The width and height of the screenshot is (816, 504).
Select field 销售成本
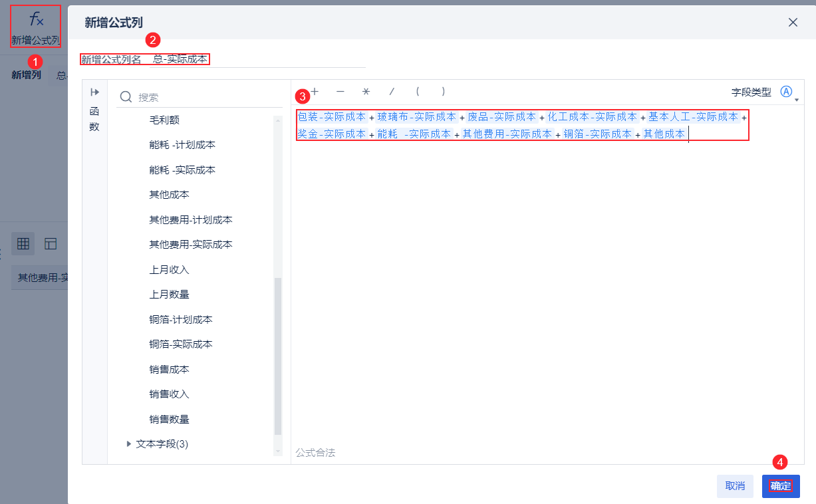point(170,370)
